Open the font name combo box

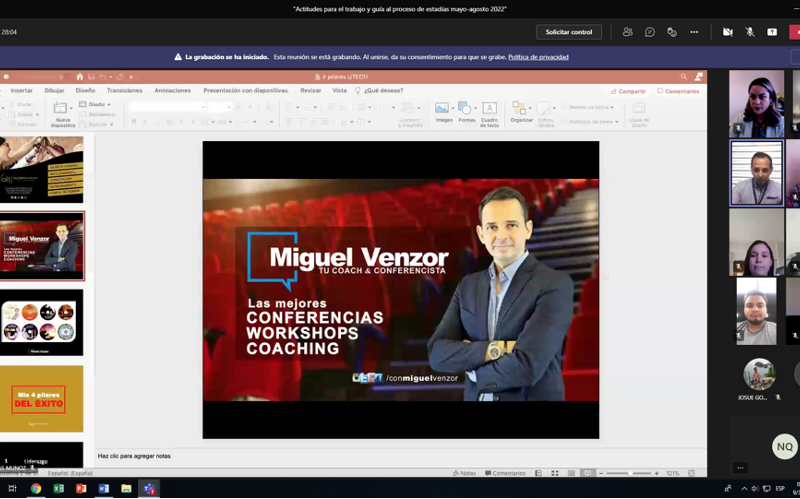tap(167, 107)
